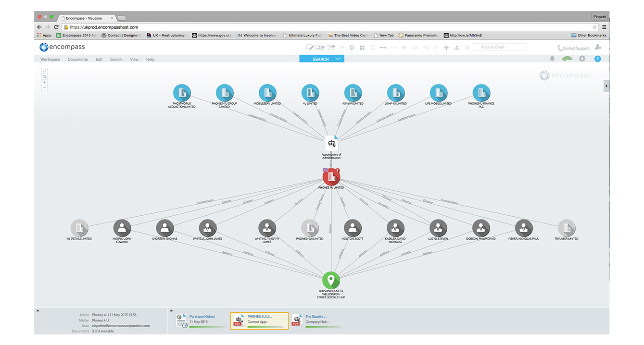Image resolution: width=644 pixels, height=345 pixels.
Task: Select the PHOSPHORUS ACQUISITION LIMITED company node
Action: click(x=182, y=93)
